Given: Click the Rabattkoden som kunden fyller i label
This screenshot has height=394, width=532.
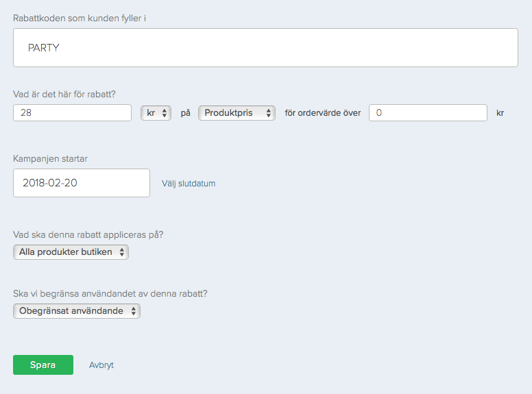Looking at the screenshot, I should (x=80, y=18).
